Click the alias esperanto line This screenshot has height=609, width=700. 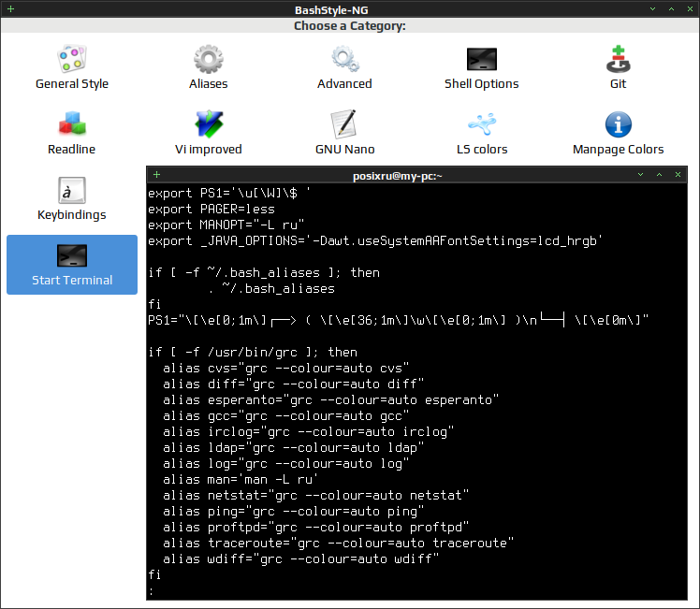pyautogui.click(x=330, y=400)
